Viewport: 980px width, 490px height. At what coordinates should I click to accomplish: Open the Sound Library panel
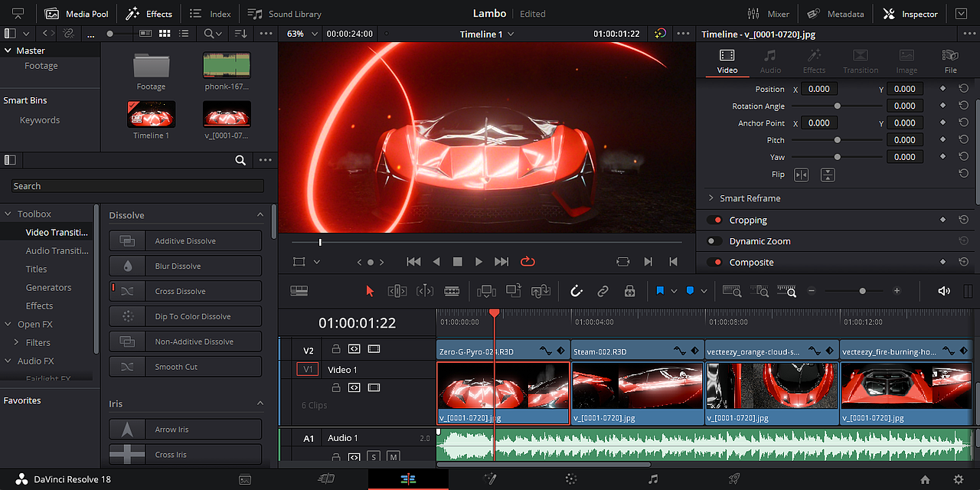point(285,14)
